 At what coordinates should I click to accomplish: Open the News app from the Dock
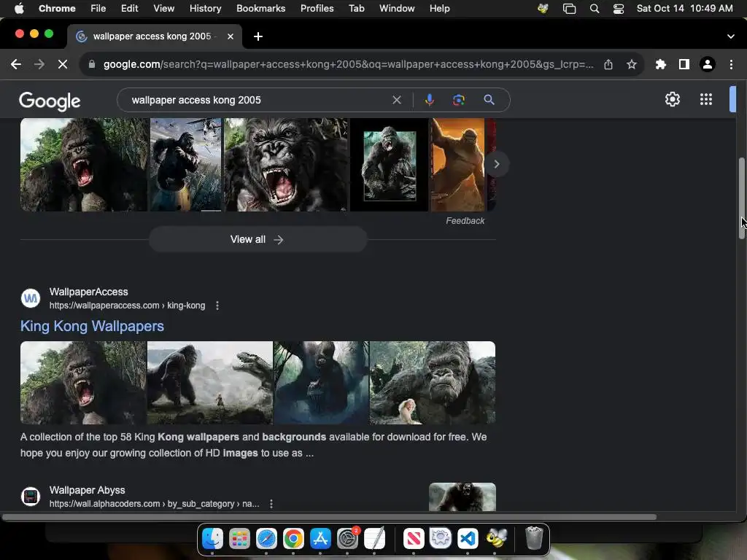414,539
